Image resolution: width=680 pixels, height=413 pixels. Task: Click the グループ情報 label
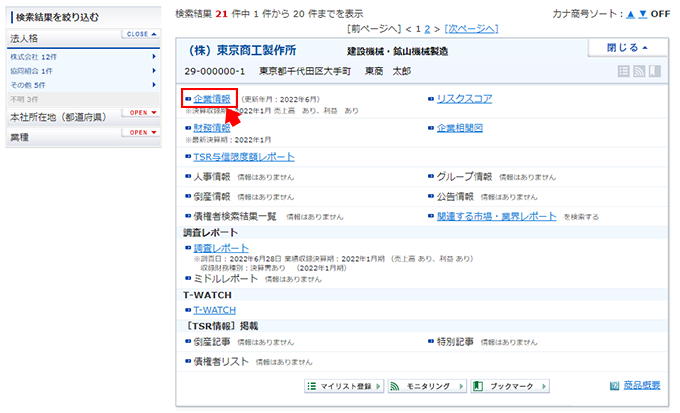(x=464, y=177)
